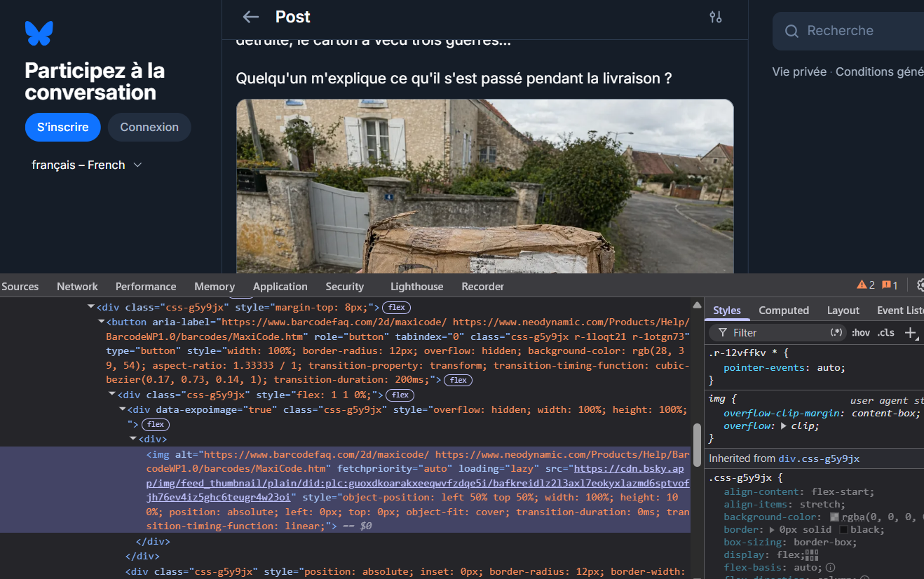Open the Application tab
This screenshot has width=924, height=579.
280,286
